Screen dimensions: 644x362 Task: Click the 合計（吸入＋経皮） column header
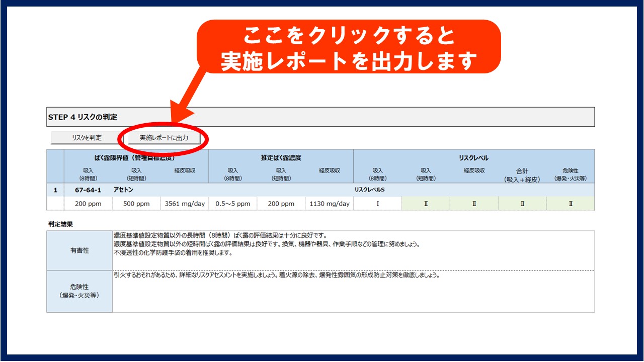(522, 175)
